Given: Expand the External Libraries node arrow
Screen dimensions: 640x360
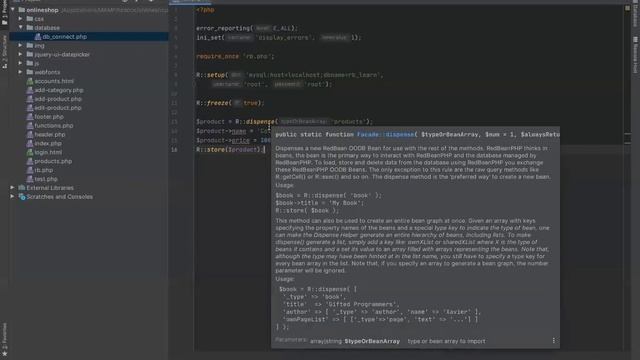Looking at the screenshot, I should 12,188.
